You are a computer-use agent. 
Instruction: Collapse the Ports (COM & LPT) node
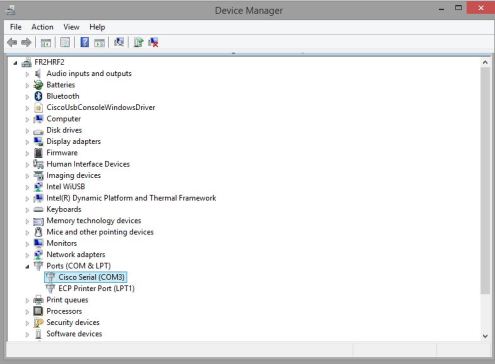tap(27, 266)
